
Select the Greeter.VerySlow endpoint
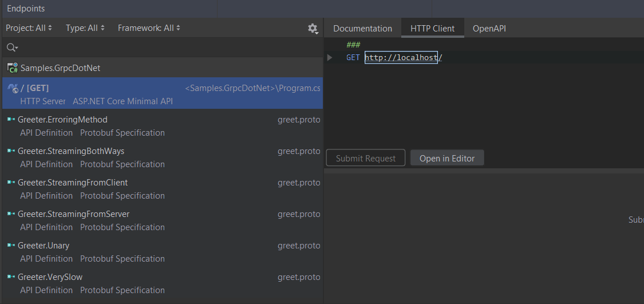coord(163,283)
